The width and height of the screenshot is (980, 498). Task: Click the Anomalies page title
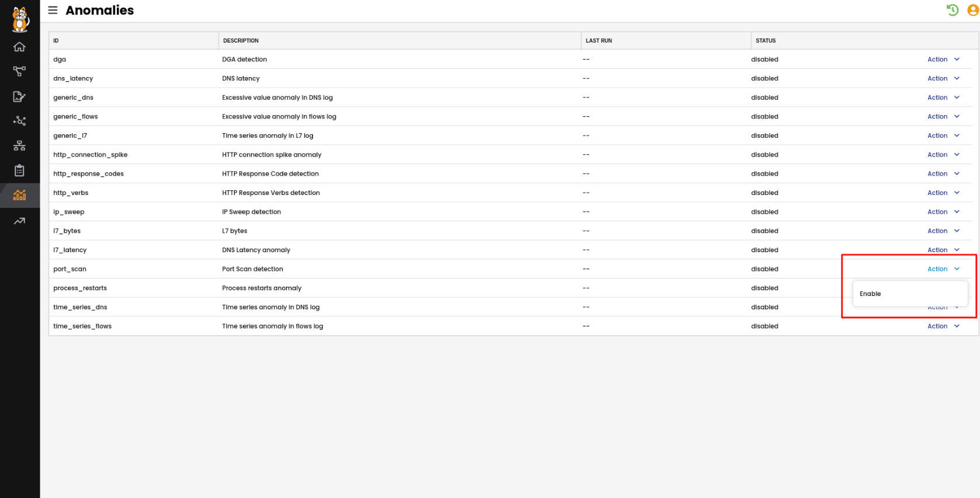click(100, 10)
